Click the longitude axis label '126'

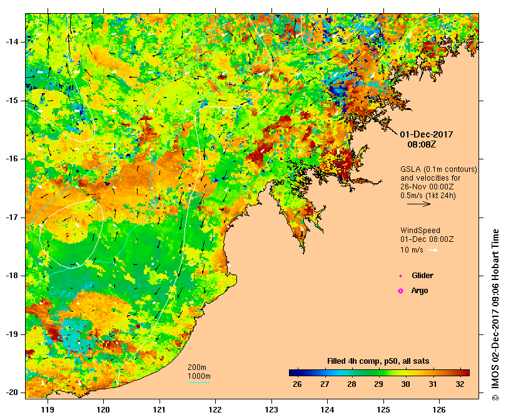pos(439,409)
